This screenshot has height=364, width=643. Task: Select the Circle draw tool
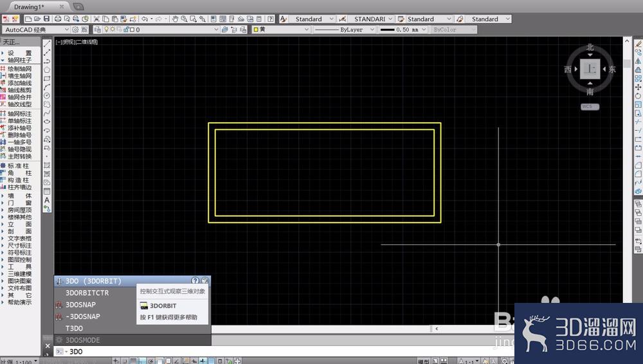(47, 96)
